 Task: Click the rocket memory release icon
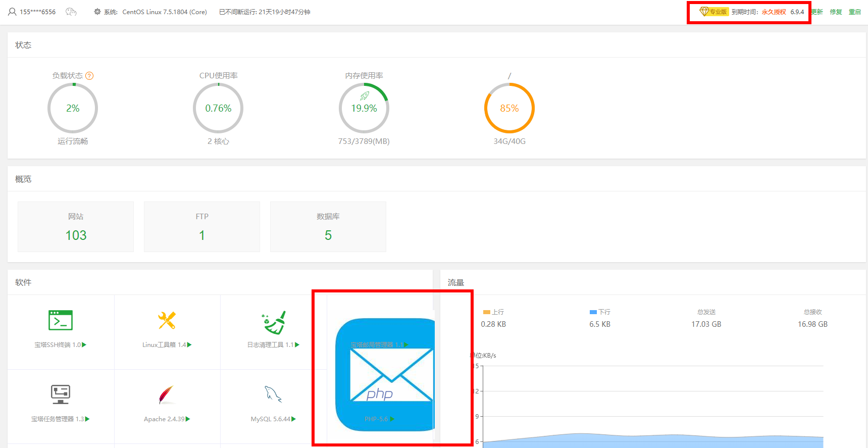(x=365, y=96)
